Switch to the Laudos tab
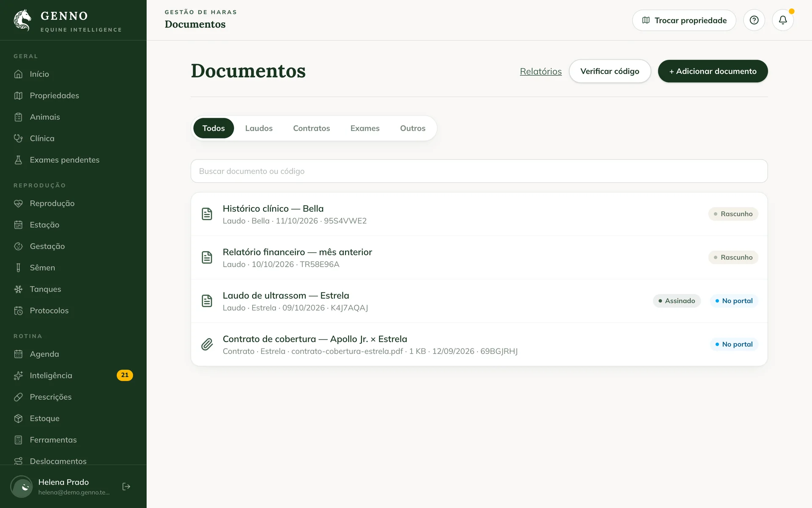The height and width of the screenshot is (508, 812). click(x=259, y=128)
